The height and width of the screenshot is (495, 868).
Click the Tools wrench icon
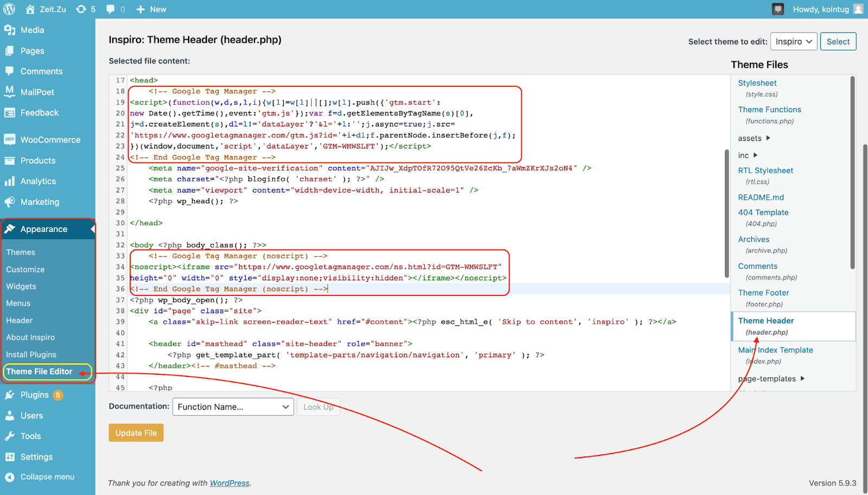[9, 436]
